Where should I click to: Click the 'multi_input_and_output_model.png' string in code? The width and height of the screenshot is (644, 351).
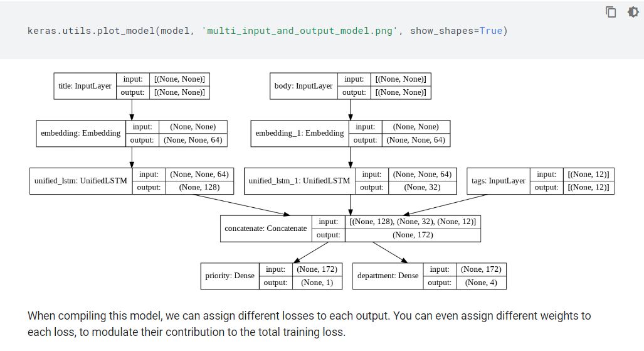tap(300, 31)
